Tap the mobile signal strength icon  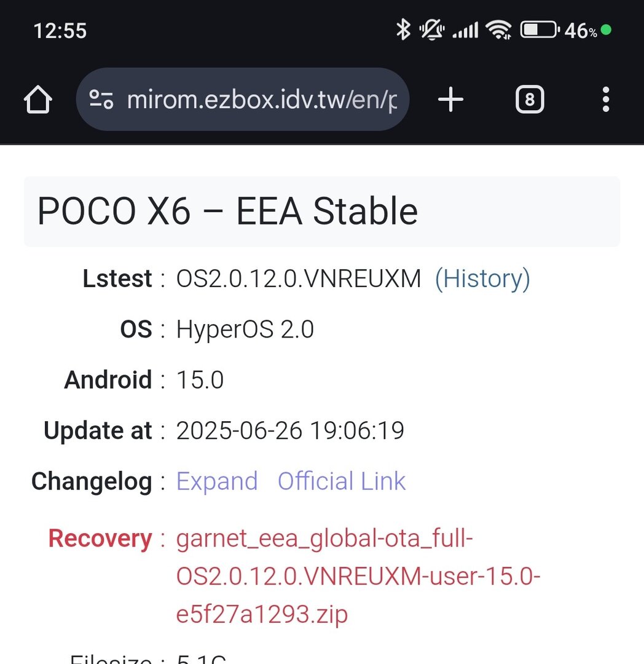pyautogui.click(x=465, y=30)
